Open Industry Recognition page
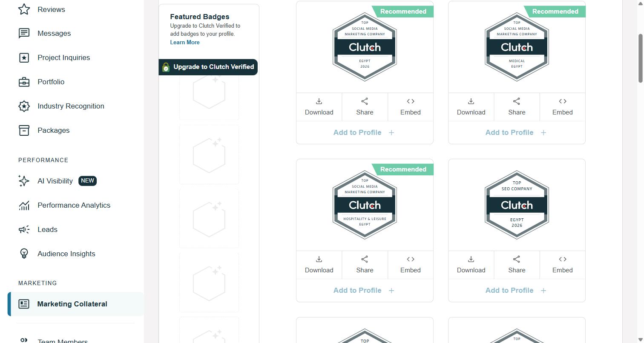644x343 pixels. [x=71, y=106]
